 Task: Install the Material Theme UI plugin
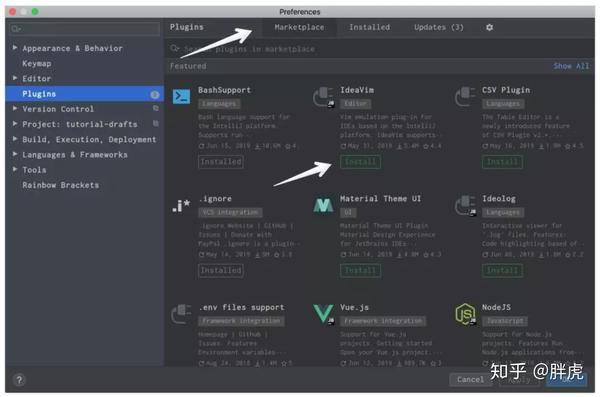pyautogui.click(x=360, y=271)
